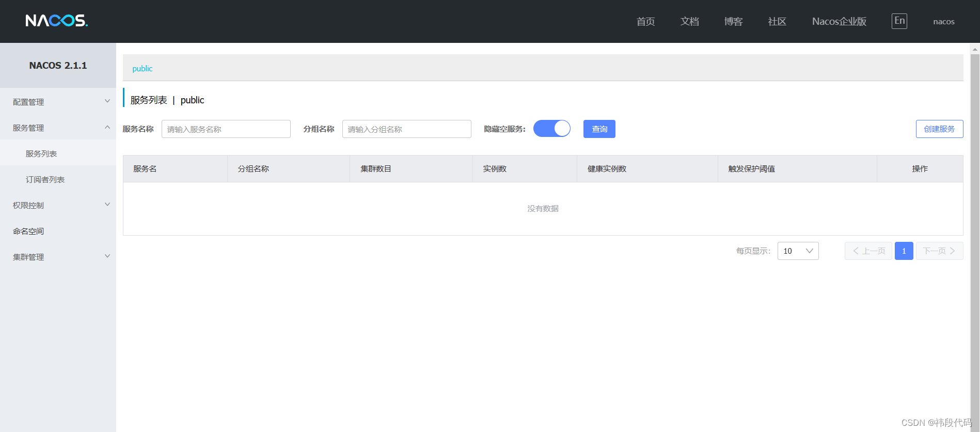Image resolution: width=980 pixels, height=432 pixels.
Task: Open 博客 in top navigation
Action: (733, 22)
